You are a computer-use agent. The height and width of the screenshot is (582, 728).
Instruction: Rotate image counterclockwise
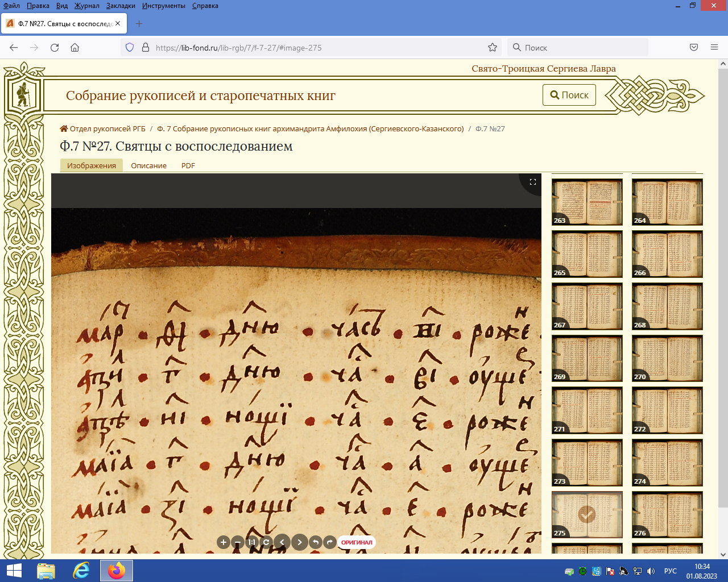316,542
